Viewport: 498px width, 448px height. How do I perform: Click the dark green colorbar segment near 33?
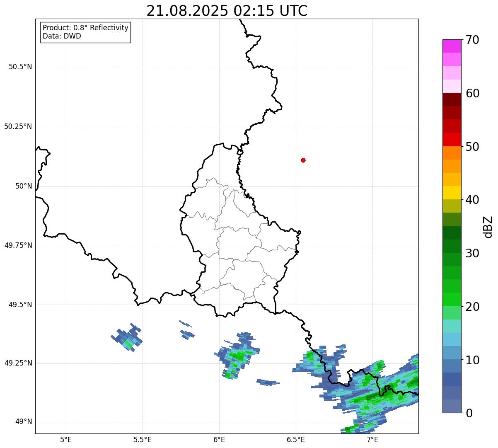click(452, 233)
